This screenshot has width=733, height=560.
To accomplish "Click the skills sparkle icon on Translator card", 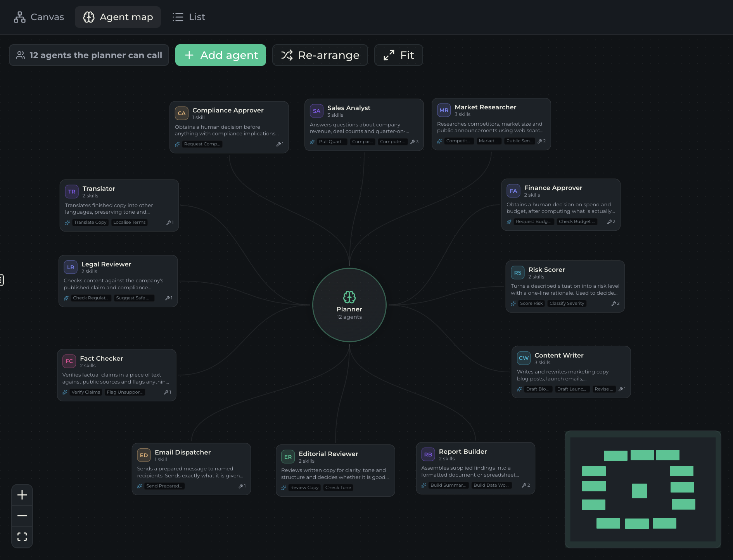I will (x=67, y=223).
